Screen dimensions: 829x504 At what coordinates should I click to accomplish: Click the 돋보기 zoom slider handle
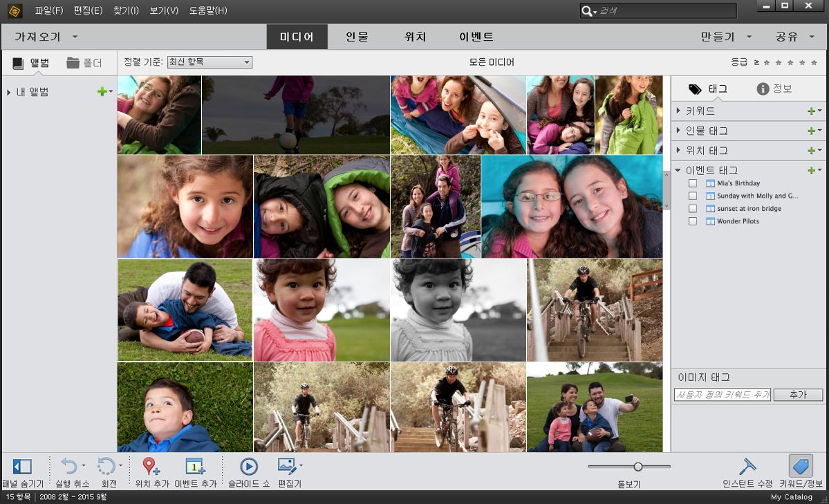[638, 467]
